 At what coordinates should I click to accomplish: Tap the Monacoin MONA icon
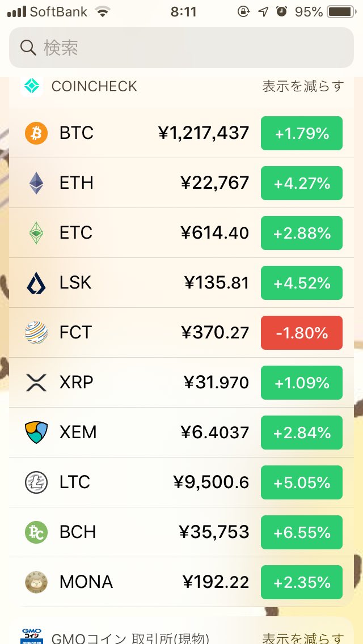(x=36, y=582)
